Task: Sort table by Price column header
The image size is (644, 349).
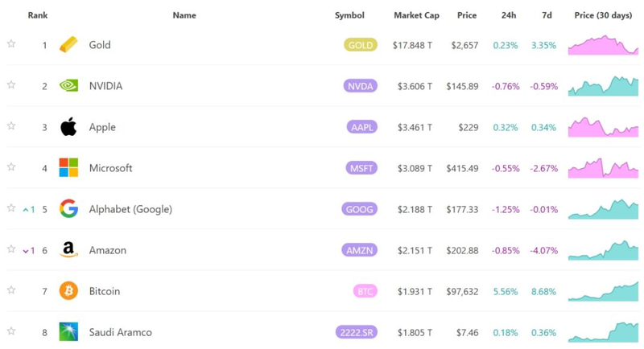Action: click(467, 15)
